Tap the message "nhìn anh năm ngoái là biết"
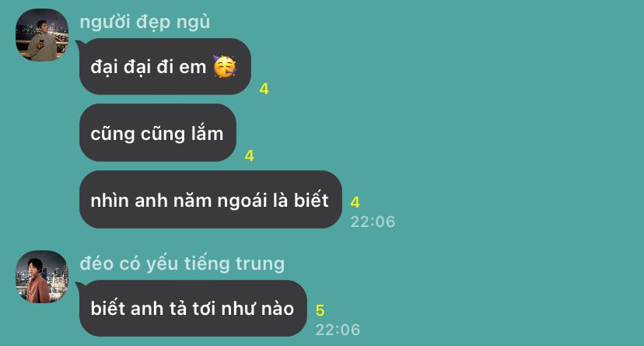 [210, 200]
